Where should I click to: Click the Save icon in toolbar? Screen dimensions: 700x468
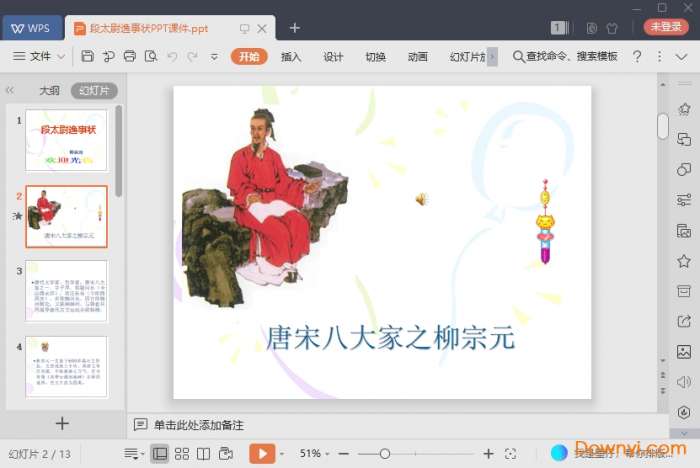click(88, 56)
